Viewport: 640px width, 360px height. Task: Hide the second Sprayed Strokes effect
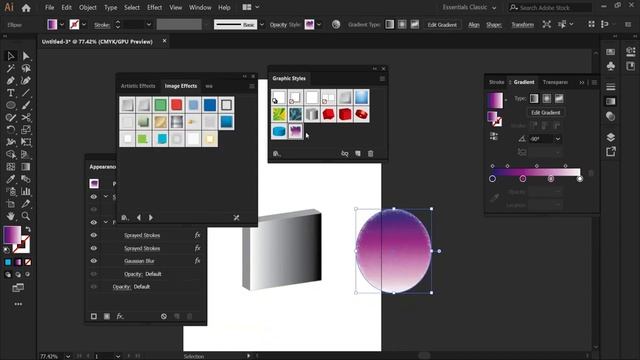(93, 248)
